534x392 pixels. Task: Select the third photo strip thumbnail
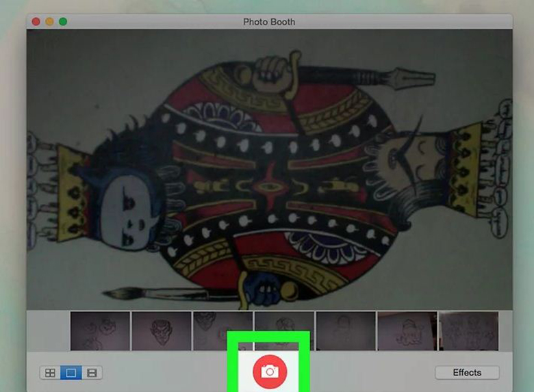coord(222,331)
